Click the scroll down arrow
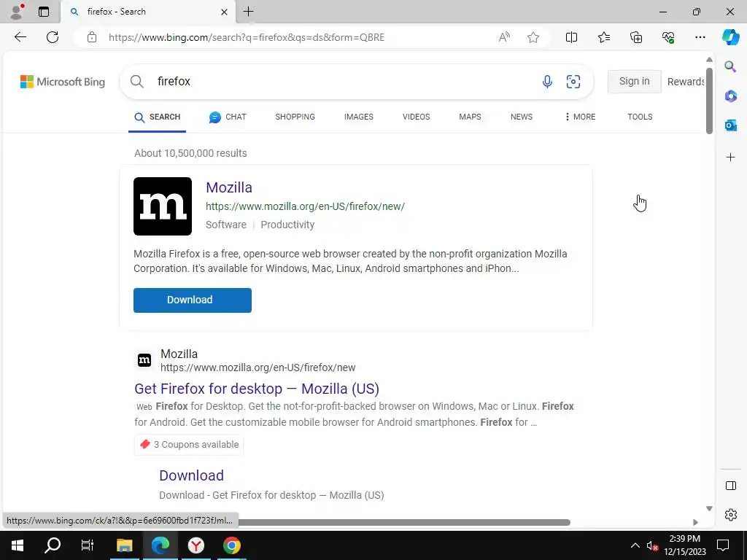The image size is (747, 560). tap(709, 508)
